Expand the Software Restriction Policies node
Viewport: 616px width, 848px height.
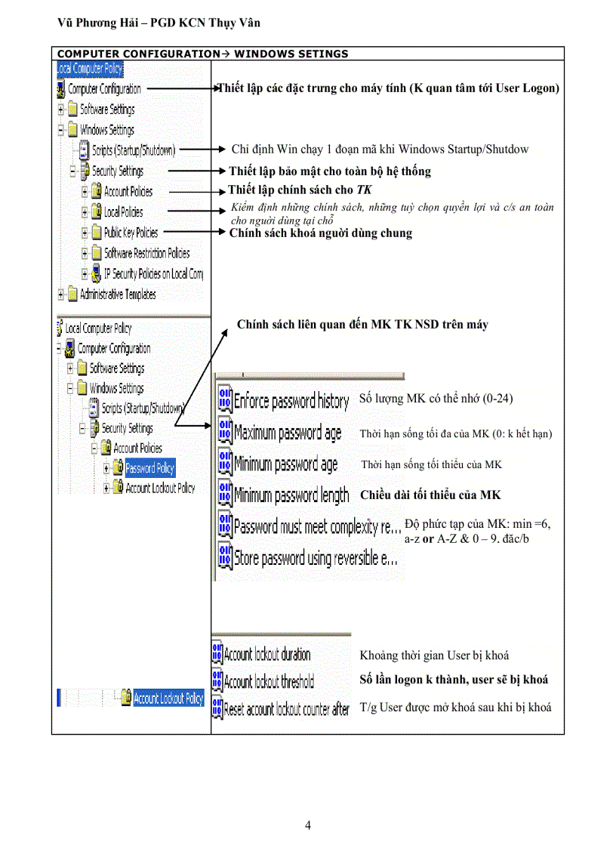click(x=83, y=253)
